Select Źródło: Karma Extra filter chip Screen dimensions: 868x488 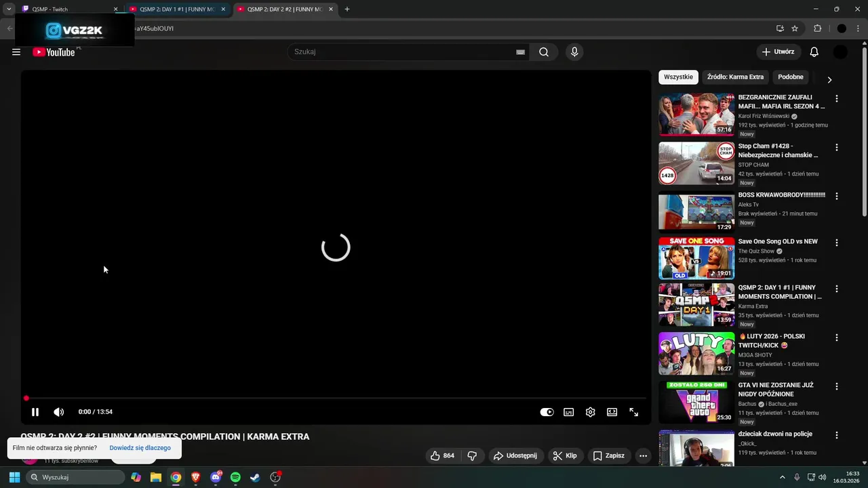735,77
